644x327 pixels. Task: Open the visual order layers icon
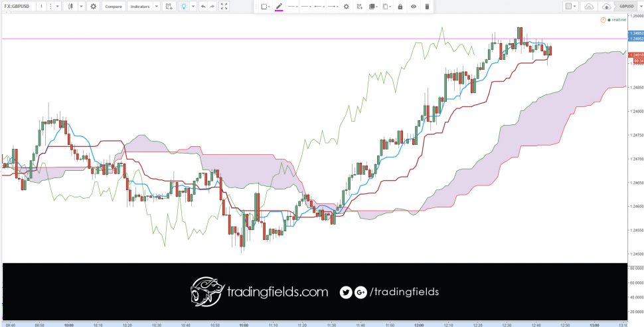click(373, 6)
